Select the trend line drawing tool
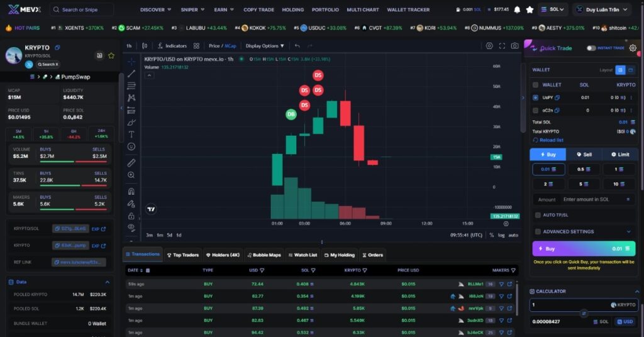This screenshot has height=337, width=644. (131, 74)
